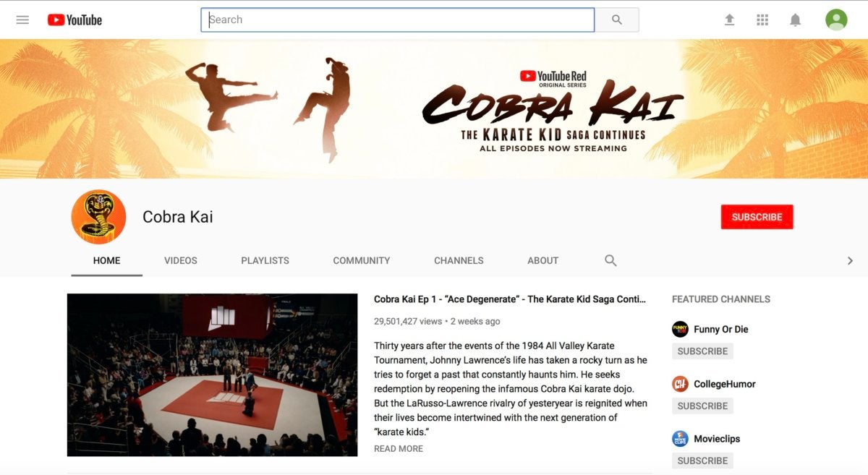Image resolution: width=868 pixels, height=475 pixels.
Task: Expand more channel tabs with right chevron
Action: pos(850,261)
